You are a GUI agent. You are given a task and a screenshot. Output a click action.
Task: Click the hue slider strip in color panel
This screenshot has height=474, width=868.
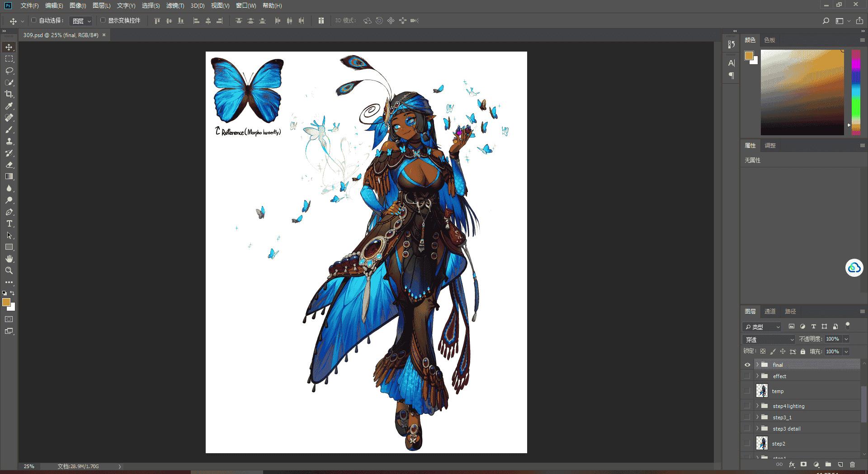856,92
